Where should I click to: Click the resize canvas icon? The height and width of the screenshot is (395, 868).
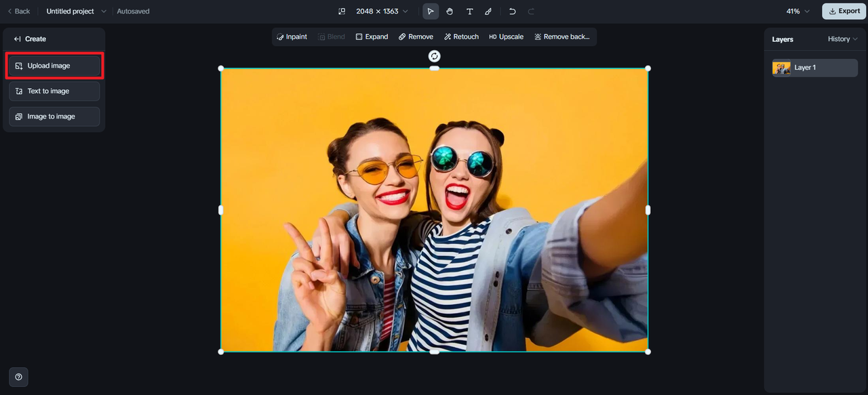pyautogui.click(x=342, y=12)
